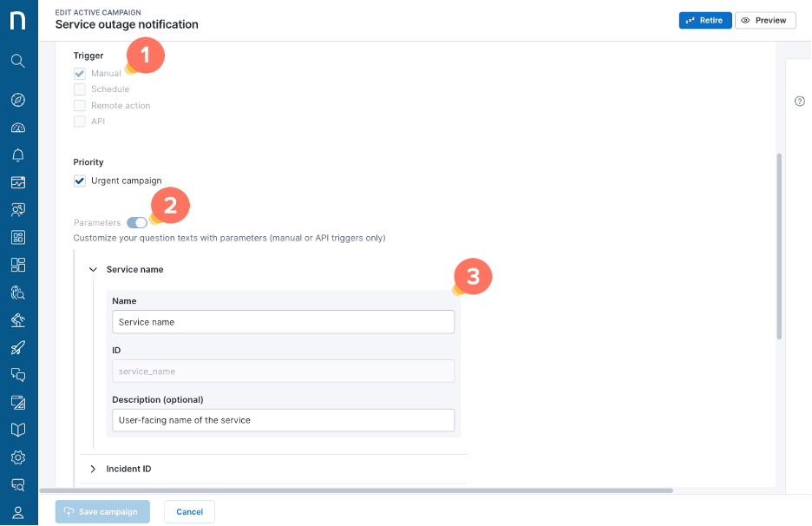Open the bell alerts icon
The width and height of the screenshot is (812, 526).
[x=18, y=155]
